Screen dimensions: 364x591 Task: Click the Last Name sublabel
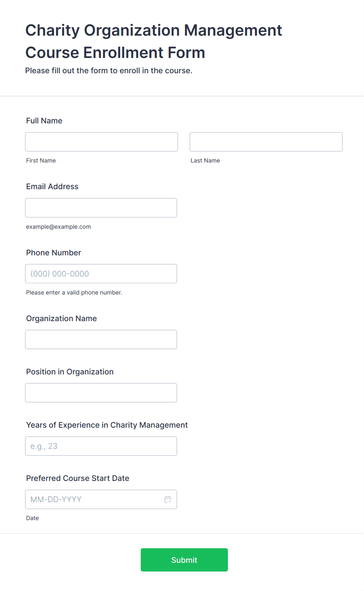(x=205, y=161)
